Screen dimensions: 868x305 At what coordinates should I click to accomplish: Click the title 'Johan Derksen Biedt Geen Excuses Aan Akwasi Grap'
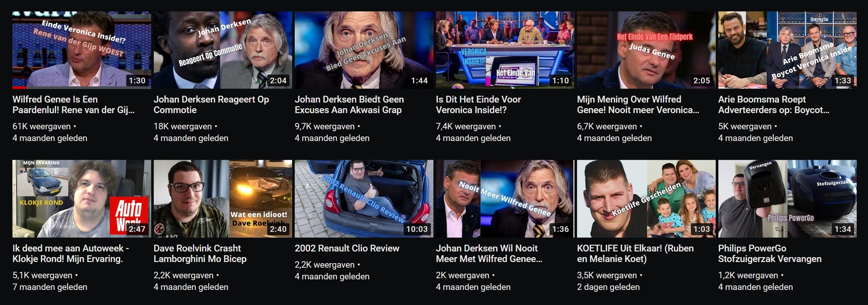[349, 104]
